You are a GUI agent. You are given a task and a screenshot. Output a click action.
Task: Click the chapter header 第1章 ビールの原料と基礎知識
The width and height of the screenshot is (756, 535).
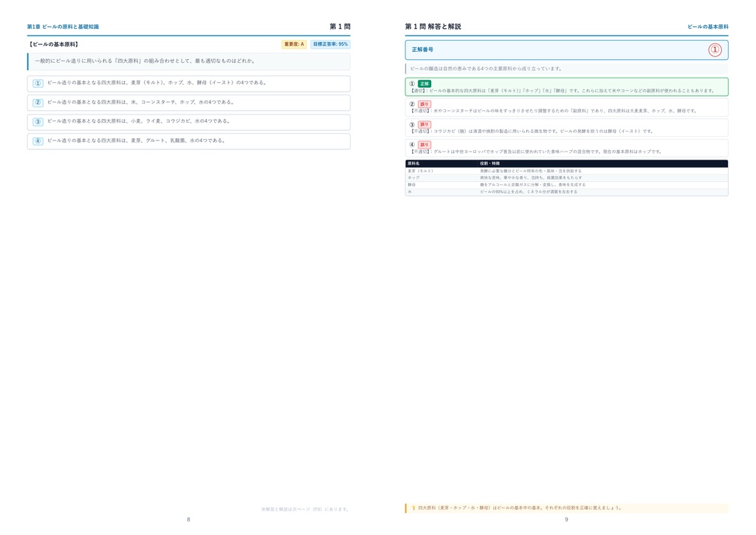coord(63,27)
